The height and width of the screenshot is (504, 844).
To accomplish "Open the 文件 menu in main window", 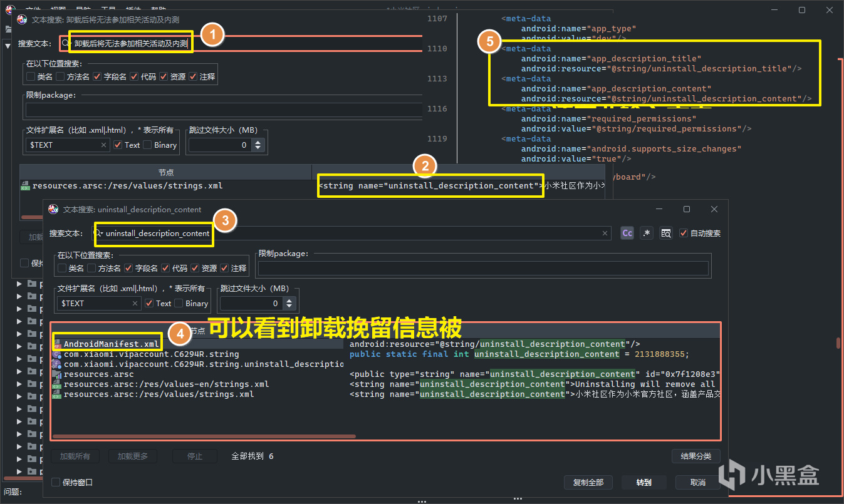I will pos(33,10).
